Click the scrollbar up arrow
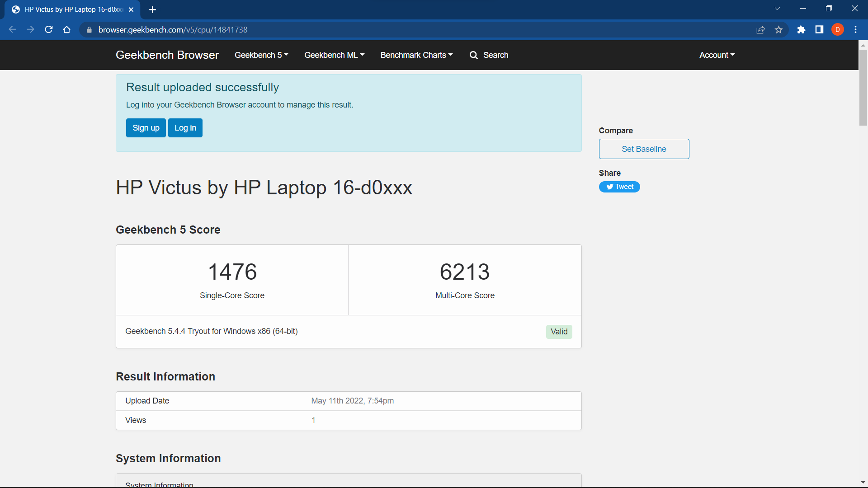Viewport: 868px width, 488px height. 863,45
